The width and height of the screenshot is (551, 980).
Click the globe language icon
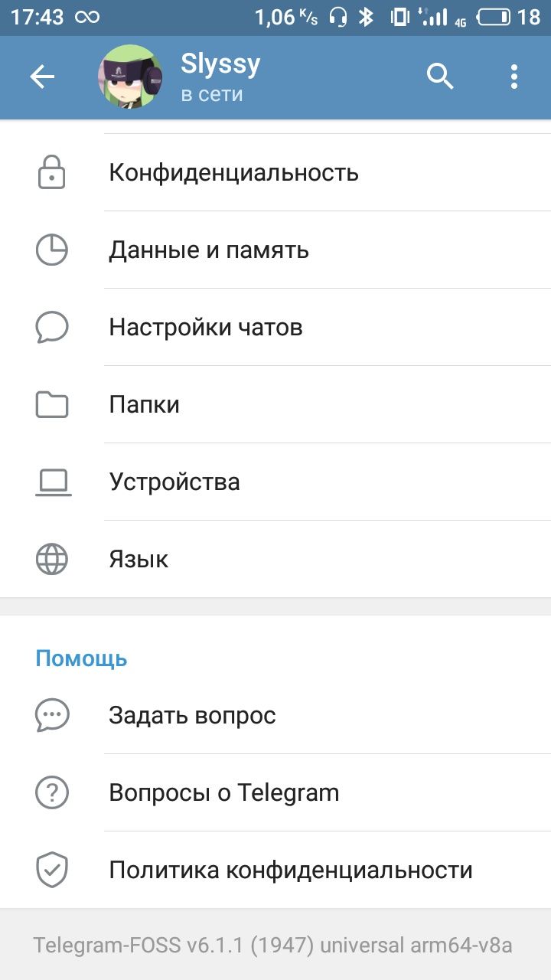(52, 560)
